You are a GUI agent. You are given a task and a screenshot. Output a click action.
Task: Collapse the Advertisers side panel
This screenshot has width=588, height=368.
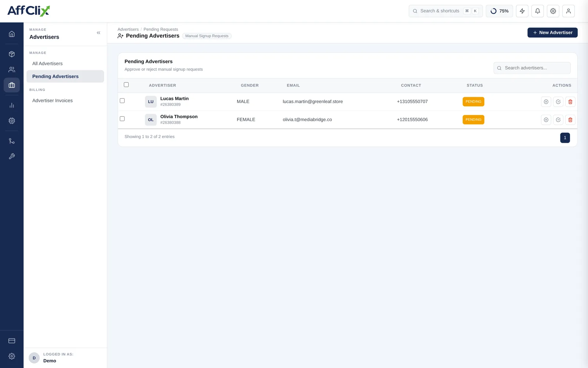pyautogui.click(x=98, y=33)
